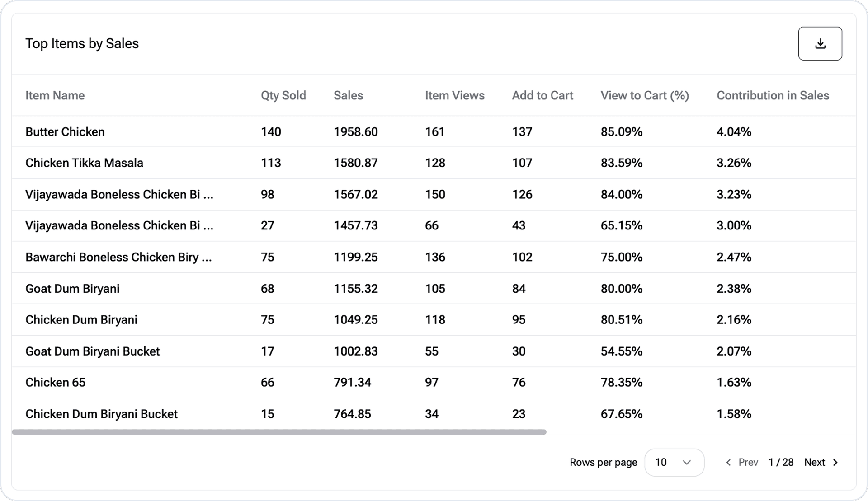Click the contribution value 4.04%
868x501 pixels.
tap(734, 131)
